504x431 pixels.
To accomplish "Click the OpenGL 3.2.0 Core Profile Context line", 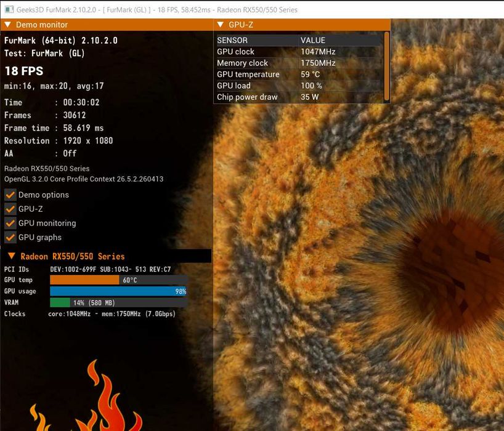I will pos(84,179).
